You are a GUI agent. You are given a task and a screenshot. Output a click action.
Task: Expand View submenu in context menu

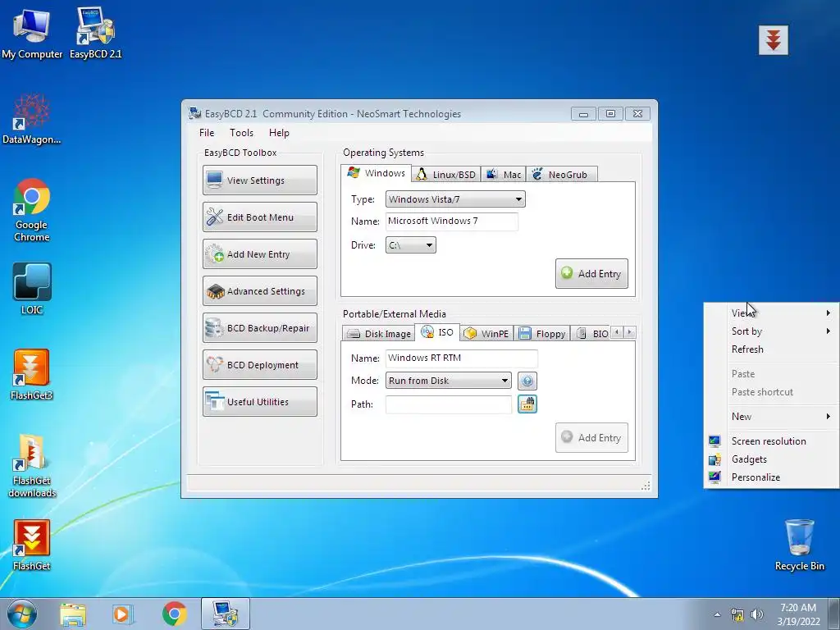click(771, 313)
